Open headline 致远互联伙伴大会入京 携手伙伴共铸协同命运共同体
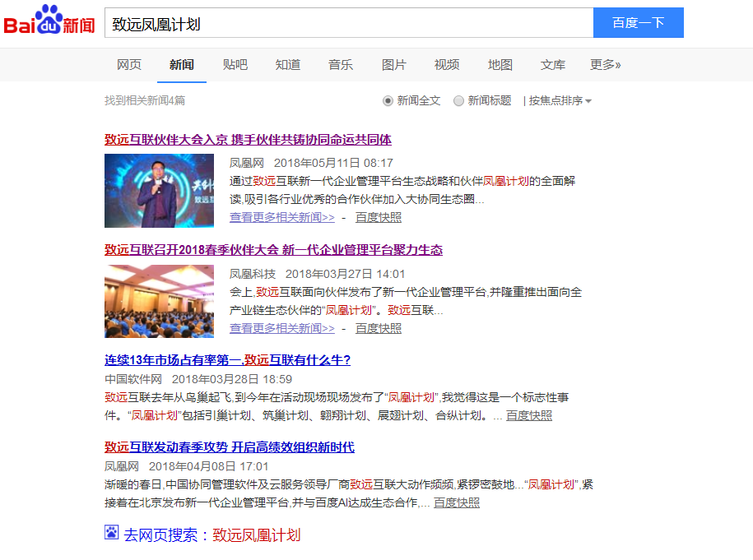 pyautogui.click(x=248, y=140)
